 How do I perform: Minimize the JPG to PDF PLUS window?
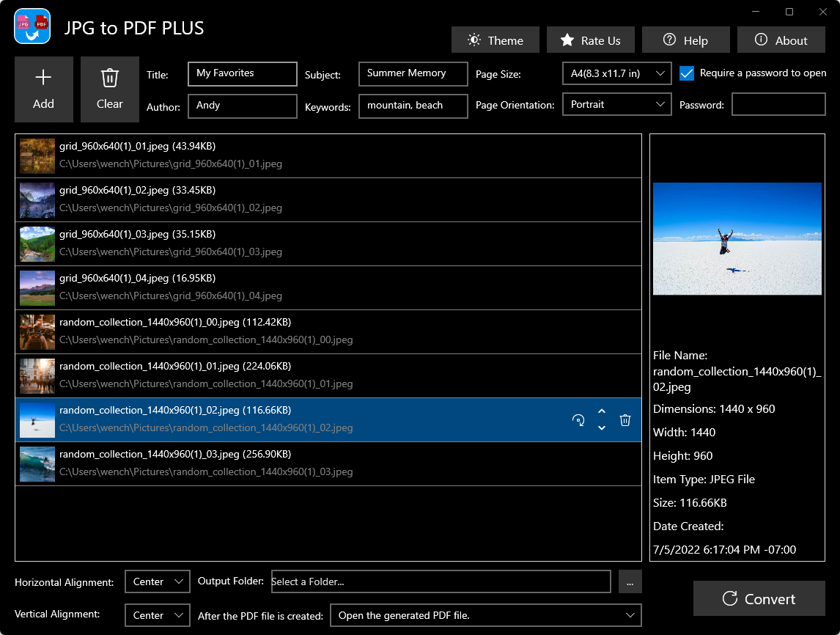point(756,12)
